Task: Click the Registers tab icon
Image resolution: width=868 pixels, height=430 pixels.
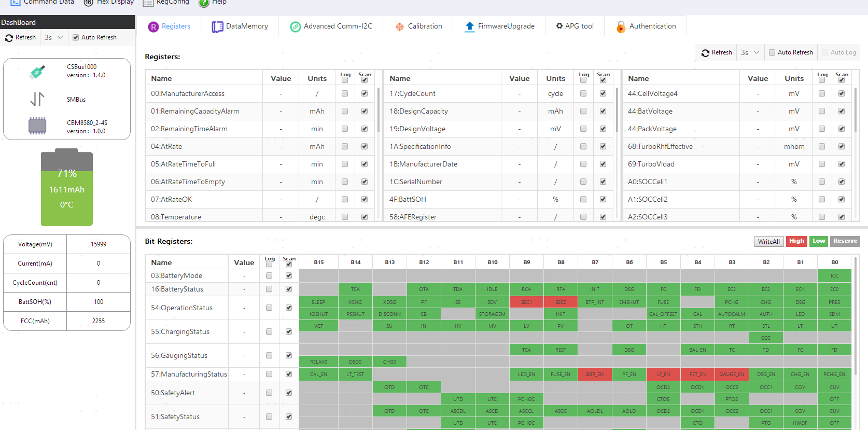Action: tap(153, 26)
